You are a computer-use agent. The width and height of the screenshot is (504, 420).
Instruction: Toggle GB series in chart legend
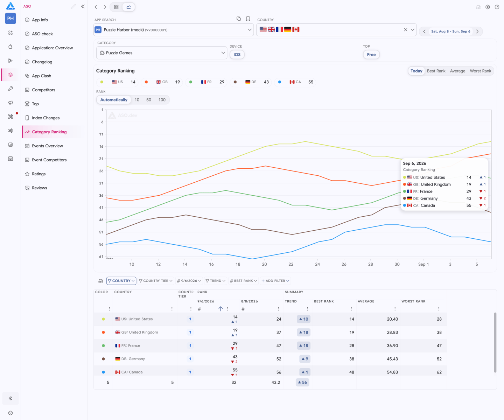[162, 82]
